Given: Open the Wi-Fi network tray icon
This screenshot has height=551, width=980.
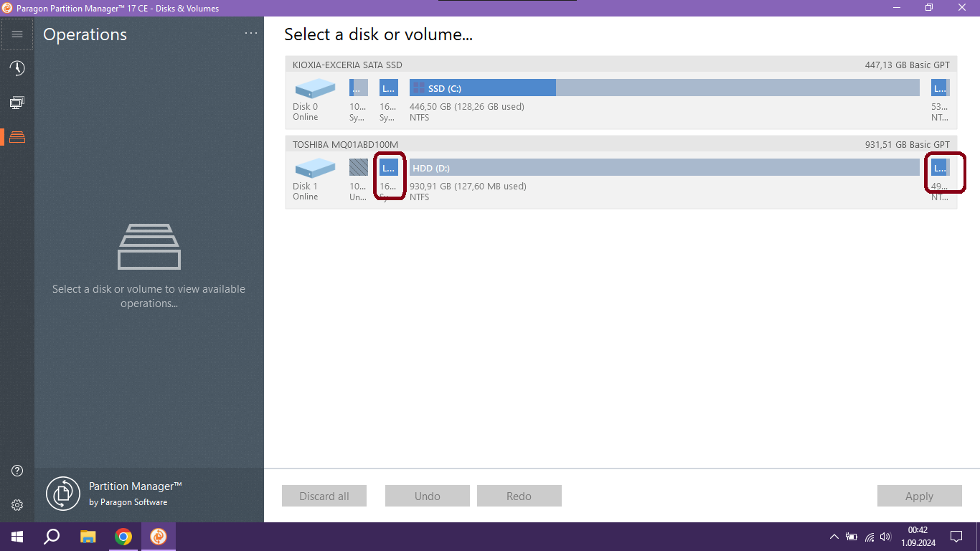Looking at the screenshot, I should tap(870, 537).
